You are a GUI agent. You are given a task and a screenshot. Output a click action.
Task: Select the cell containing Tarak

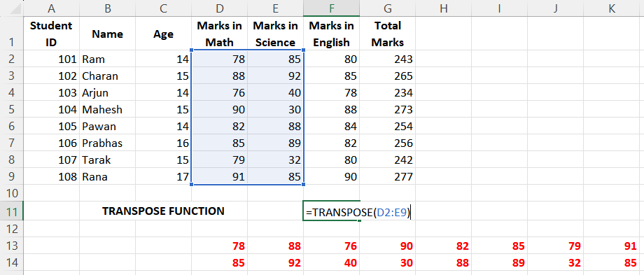(108, 160)
